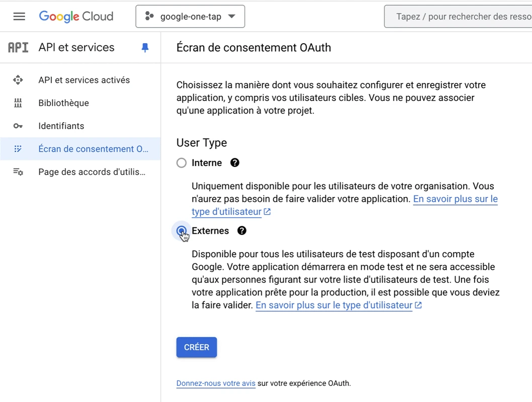Select the Interne user type radio button
Image resolution: width=532 pixels, height=402 pixels.
pyautogui.click(x=181, y=162)
